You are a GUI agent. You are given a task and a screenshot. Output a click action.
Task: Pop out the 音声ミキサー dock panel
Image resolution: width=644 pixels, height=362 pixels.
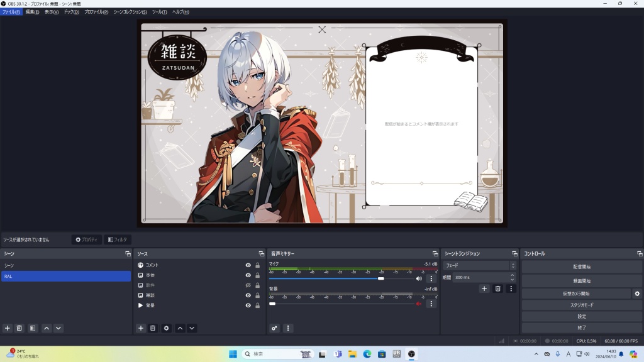pyautogui.click(x=435, y=254)
